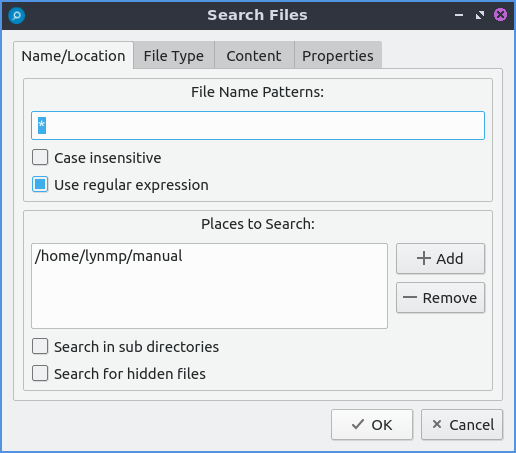The image size is (516, 453).
Task: Enable Case insensitive checkbox
Action: [40, 157]
